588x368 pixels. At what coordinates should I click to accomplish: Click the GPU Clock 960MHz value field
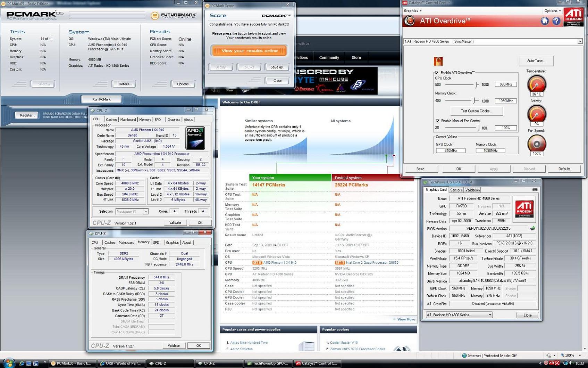tap(505, 84)
